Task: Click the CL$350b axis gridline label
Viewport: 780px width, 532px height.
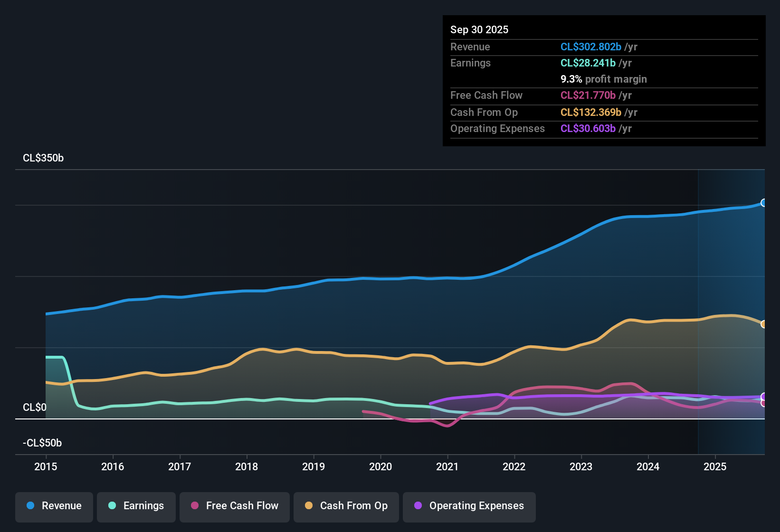Action: tap(43, 158)
